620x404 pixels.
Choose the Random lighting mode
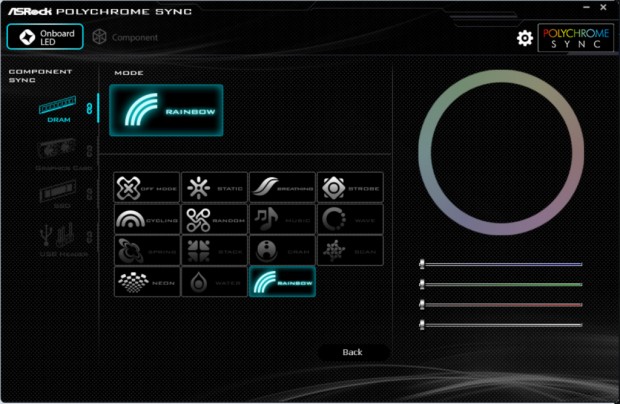pos(214,219)
